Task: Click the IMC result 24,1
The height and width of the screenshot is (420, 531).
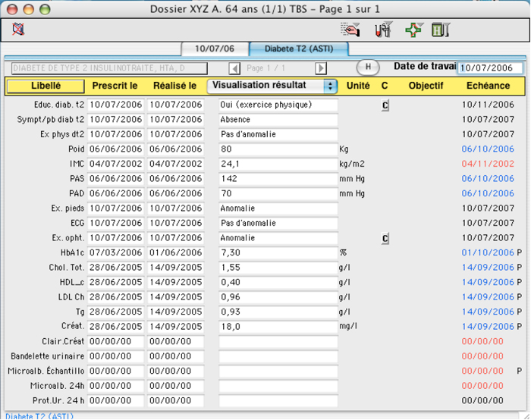Action: click(278, 165)
